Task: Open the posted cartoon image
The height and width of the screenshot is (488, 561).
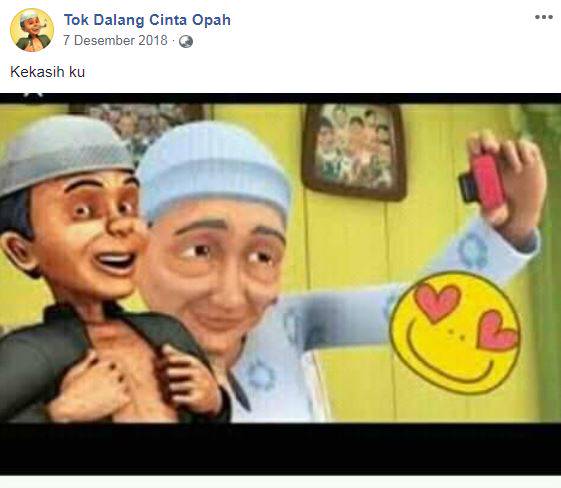Action: (280, 284)
